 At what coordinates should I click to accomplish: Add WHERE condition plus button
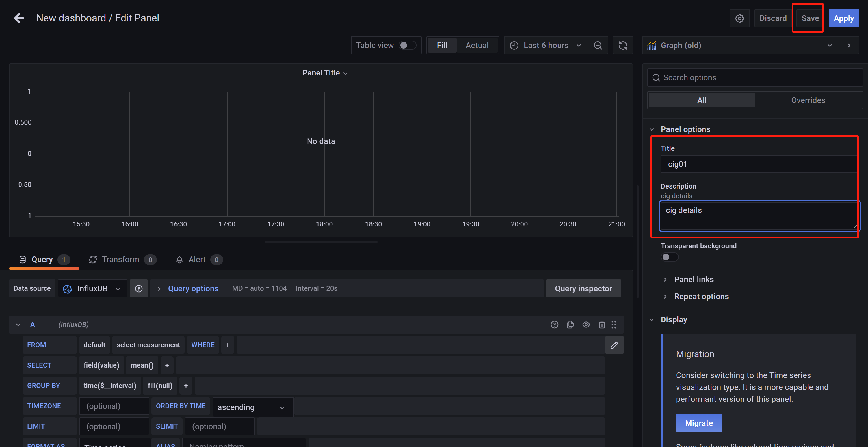click(x=228, y=345)
